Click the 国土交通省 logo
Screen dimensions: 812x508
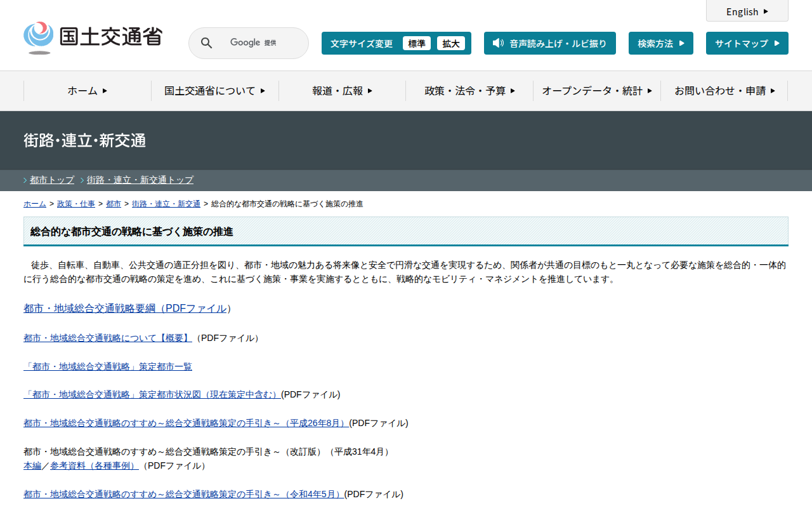point(93,37)
